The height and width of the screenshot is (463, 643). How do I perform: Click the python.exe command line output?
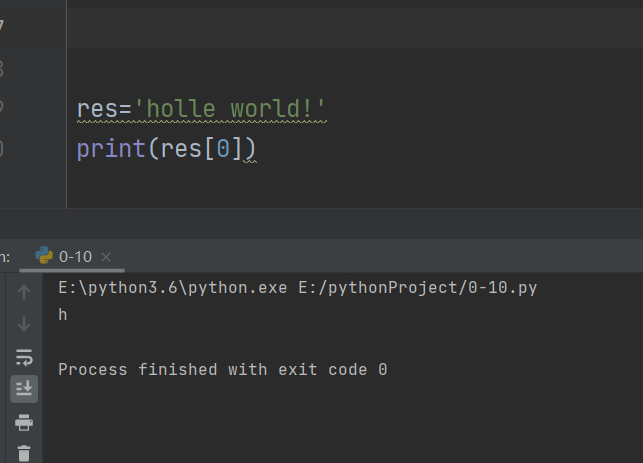pos(298,288)
